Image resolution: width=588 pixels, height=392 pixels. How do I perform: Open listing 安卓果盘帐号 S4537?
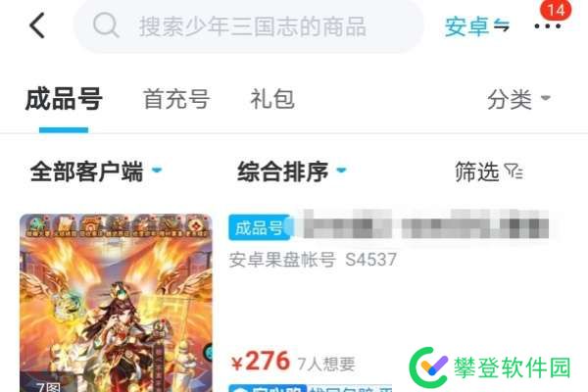point(313,260)
